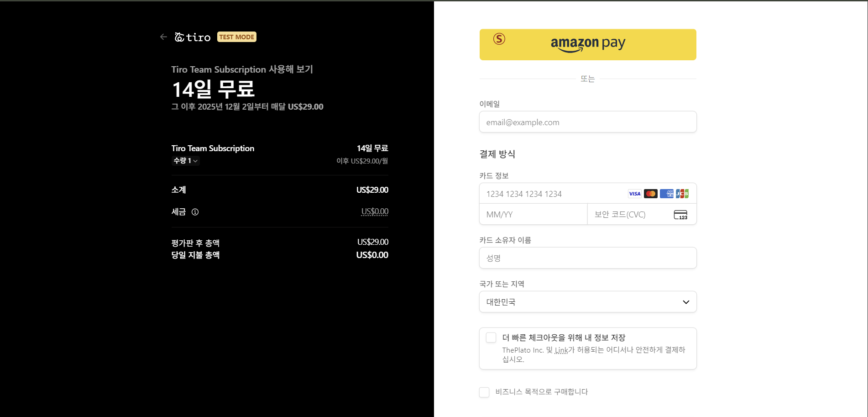Open the tax info icon next to 세금
The width and height of the screenshot is (868, 417).
(195, 212)
